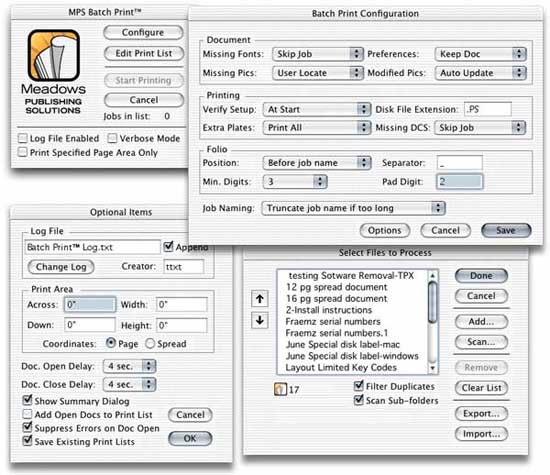The height and width of the screenshot is (475, 550).
Task: Open the Verify Setup dropdown
Action: (x=317, y=109)
